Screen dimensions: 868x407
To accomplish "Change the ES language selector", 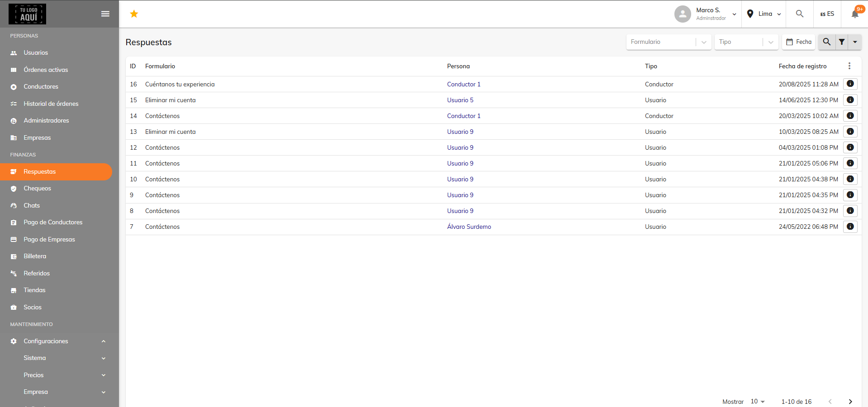I will [827, 14].
